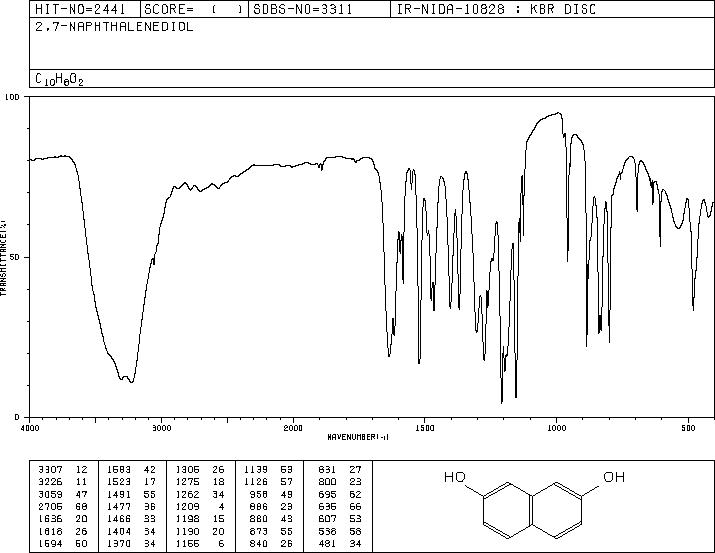
Task: Select the 1491 peak entry in the table
Action: [x=131, y=494]
